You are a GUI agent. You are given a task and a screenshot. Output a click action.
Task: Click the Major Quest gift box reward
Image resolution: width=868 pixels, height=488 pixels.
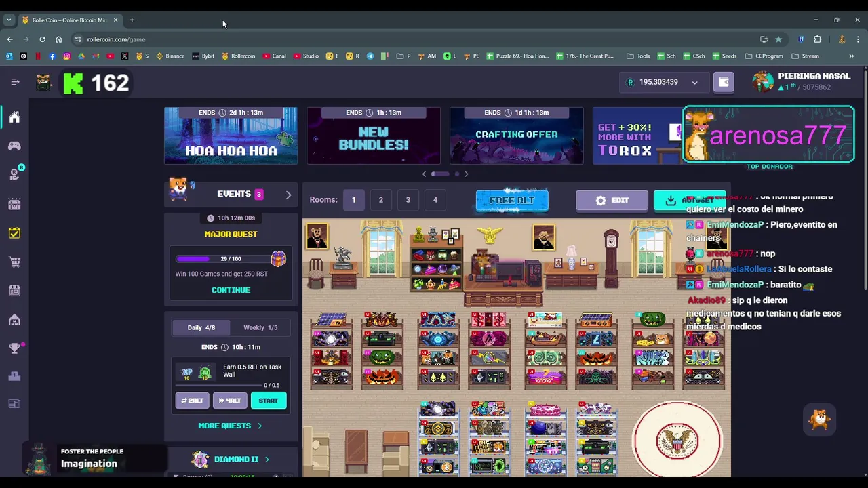278,258
